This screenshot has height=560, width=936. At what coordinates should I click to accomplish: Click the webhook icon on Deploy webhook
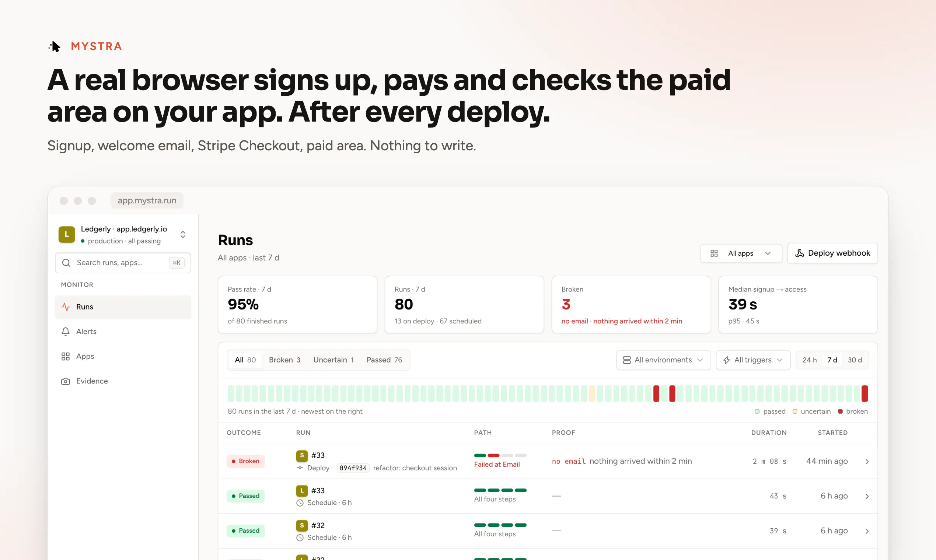click(x=799, y=253)
